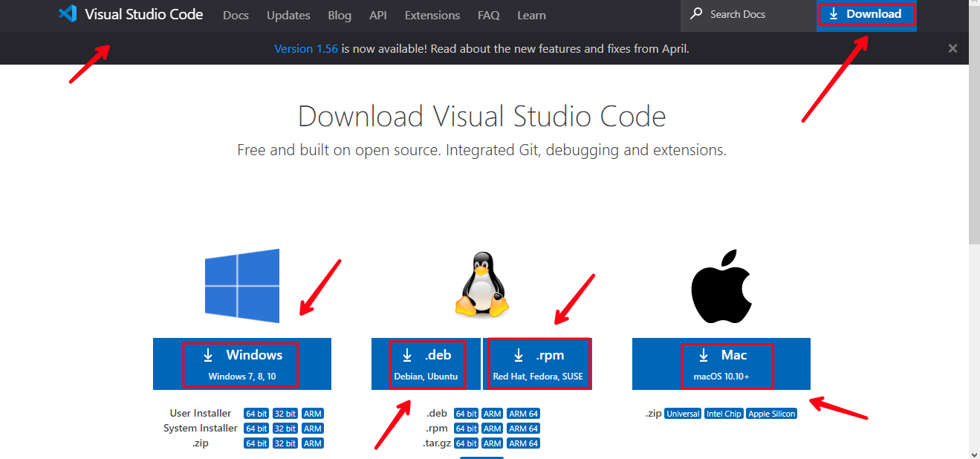Download the .deb Debian, Ubuntu package
This screenshot has height=459, width=980.
(426, 364)
